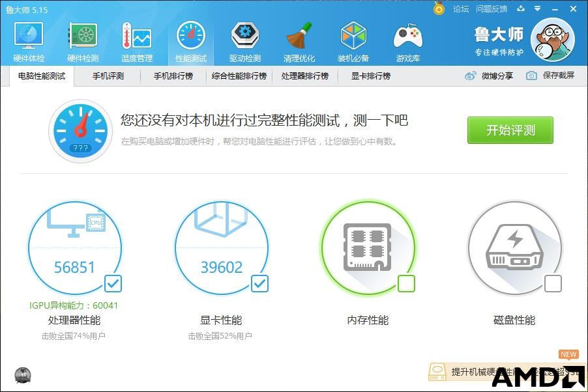
Task: Open 清理优化 cleanup optimization
Action: pyautogui.click(x=299, y=42)
